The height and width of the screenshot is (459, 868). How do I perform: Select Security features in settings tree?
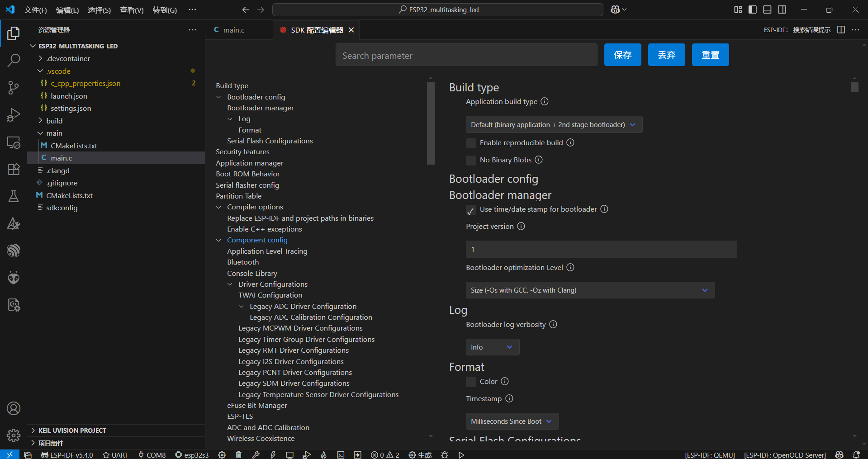coord(242,152)
